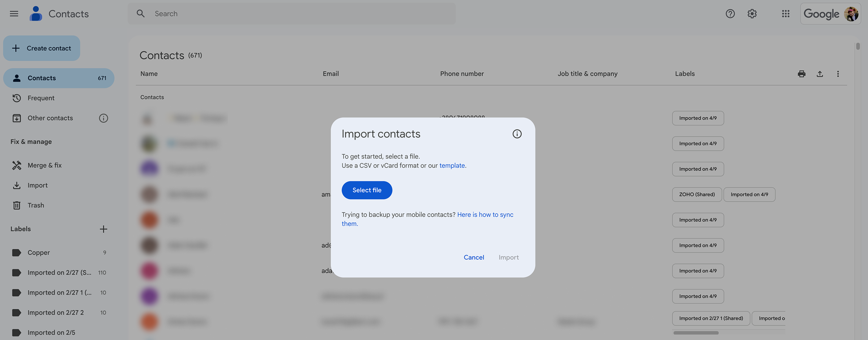Image resolution: width=868 pixels, height=340 pixels.
Task: Select the Copper label
Action: click(39, 252)
